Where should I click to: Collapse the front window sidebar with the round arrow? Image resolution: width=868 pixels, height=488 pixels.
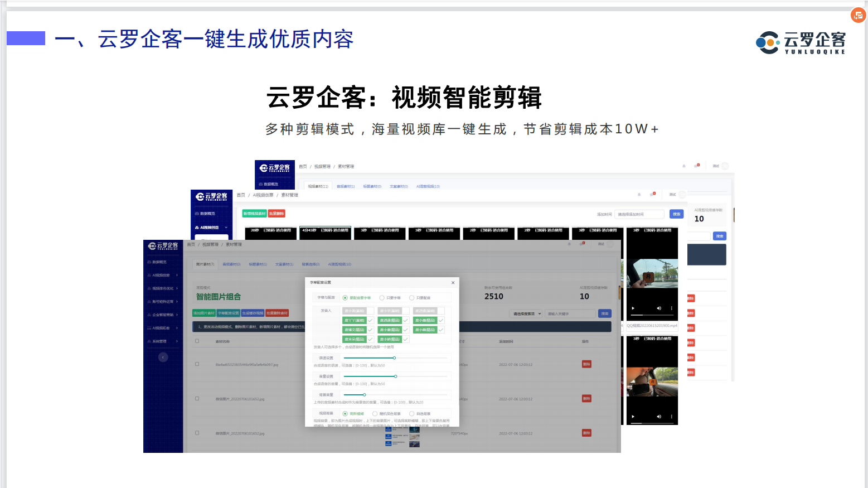163,357
